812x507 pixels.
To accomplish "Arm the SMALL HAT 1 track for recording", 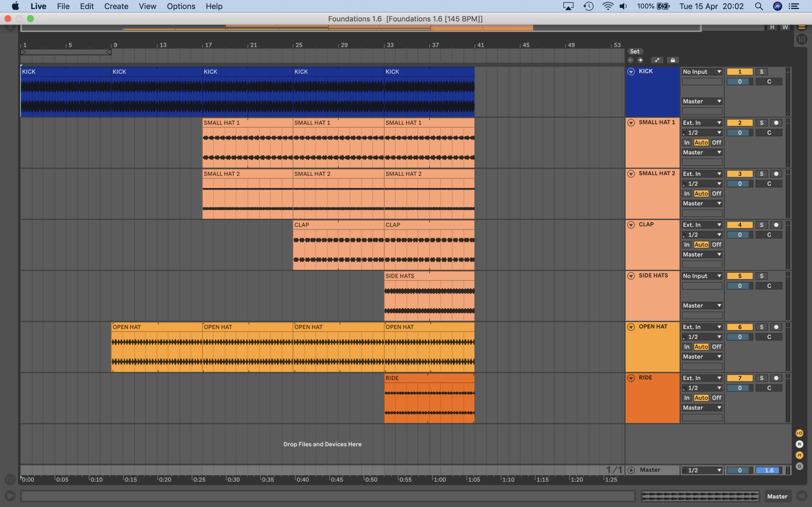I will (x=776, y=123).
